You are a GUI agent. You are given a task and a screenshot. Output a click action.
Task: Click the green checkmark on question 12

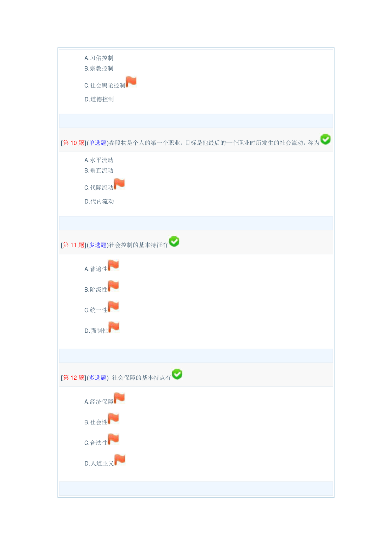(177, 374)
